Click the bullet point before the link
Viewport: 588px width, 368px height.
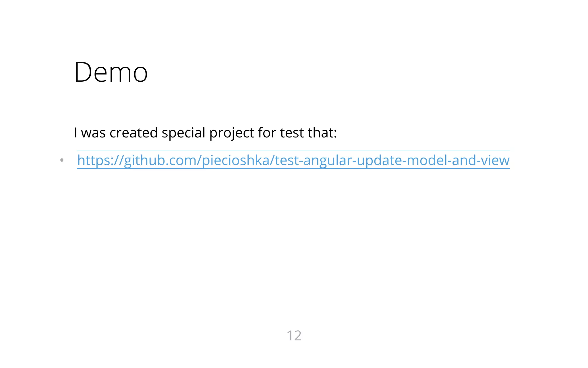pyautogui.click(x=62, y=160)
